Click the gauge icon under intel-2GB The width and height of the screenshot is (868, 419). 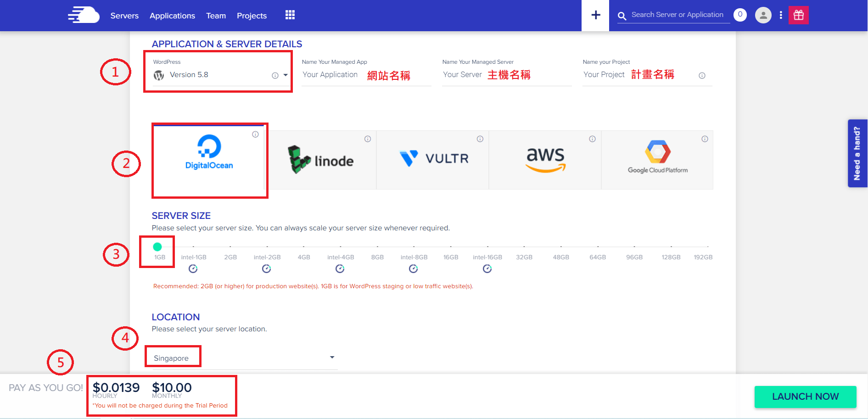coord(267,268)
